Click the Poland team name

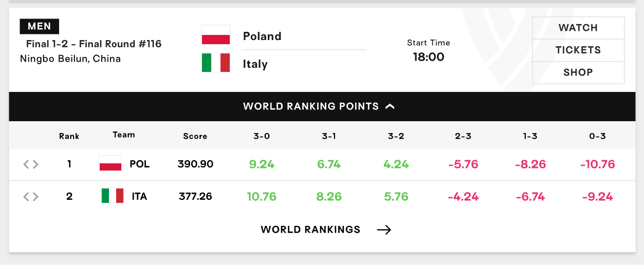click(262, 36)
